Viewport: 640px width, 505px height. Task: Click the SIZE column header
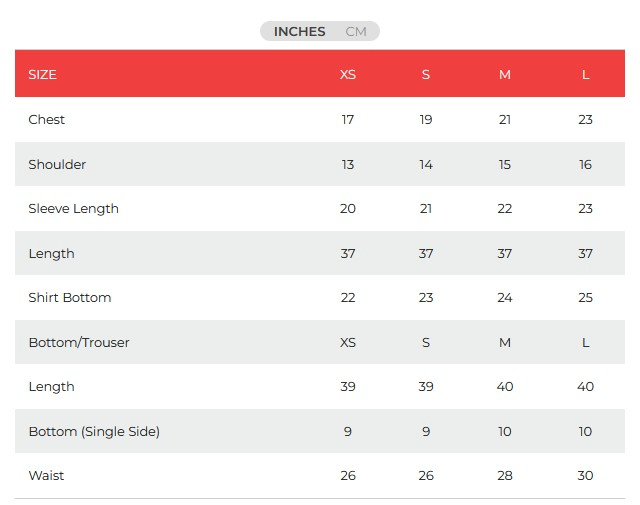[x=43, y=75]
